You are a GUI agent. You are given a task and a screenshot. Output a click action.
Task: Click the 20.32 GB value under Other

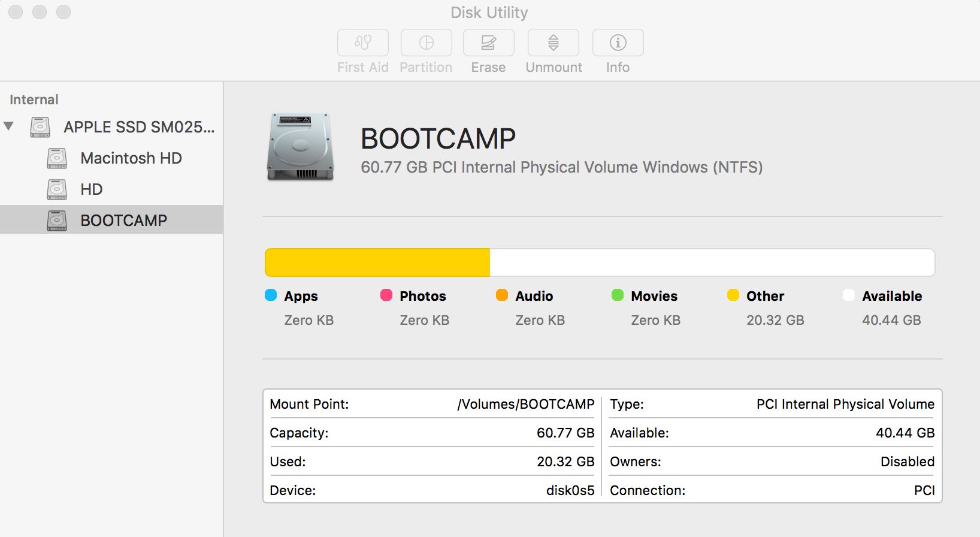point(775,320)
